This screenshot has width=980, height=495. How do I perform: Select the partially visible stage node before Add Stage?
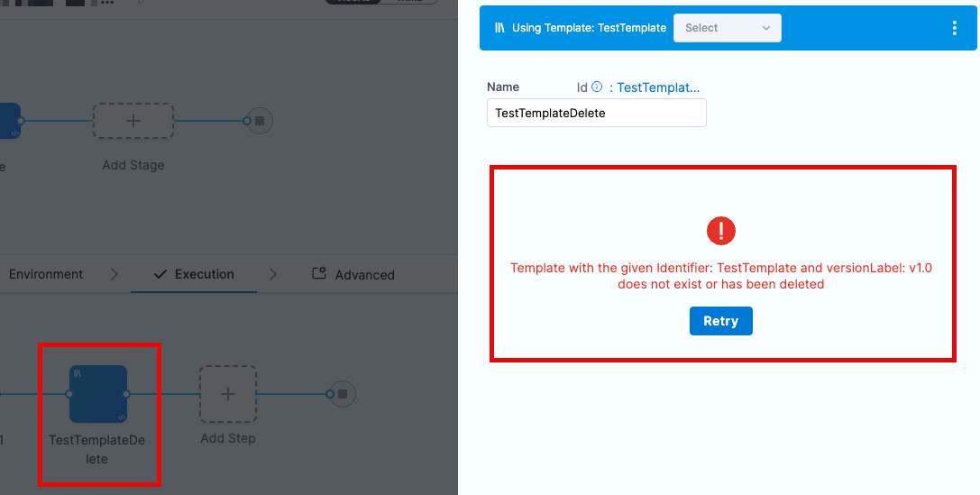(x=10, y=121)
